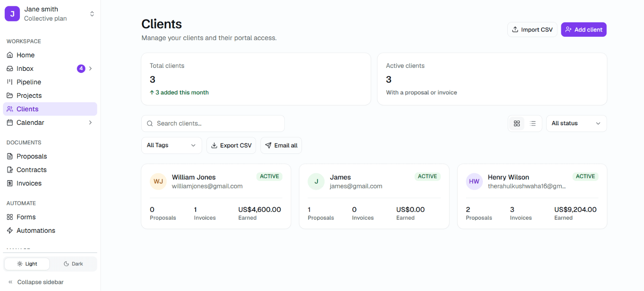Click the Forms grid icon
This screenshot has width=644, height=291.
pos(10,217)
